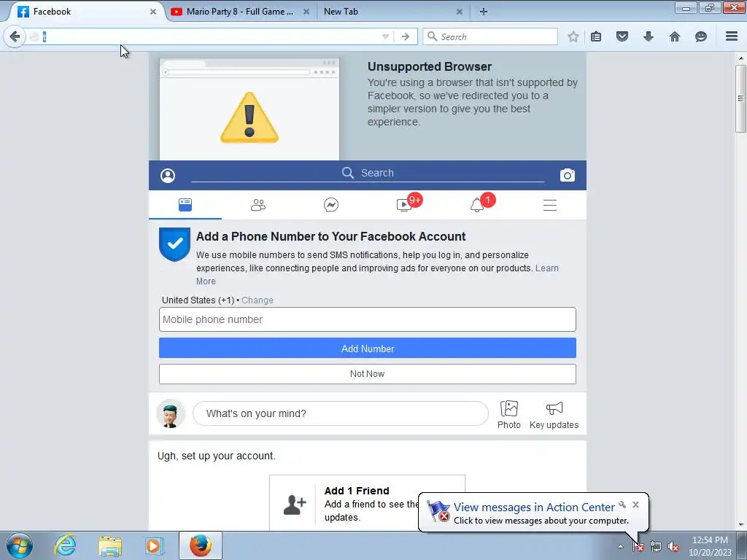Image resolution: width=747 pixels, height=560 pixels.
Task: Open the Firefox hamburger menu
Action: (732, 36)
